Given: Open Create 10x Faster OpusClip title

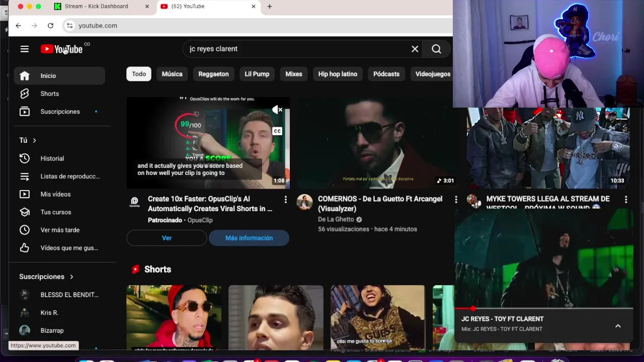Looking at the screenshot, I should click(x=210, y=204).
